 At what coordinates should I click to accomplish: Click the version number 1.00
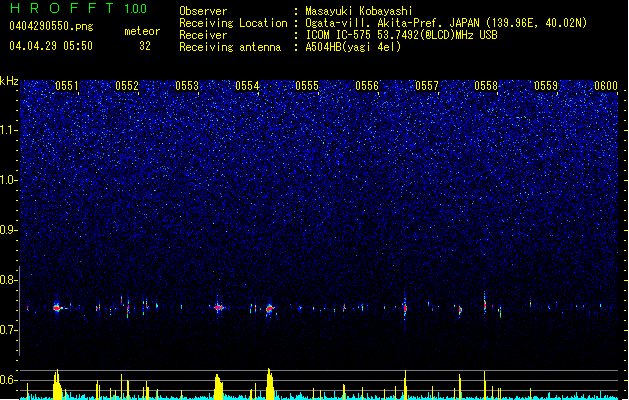[x=136, y=9]
